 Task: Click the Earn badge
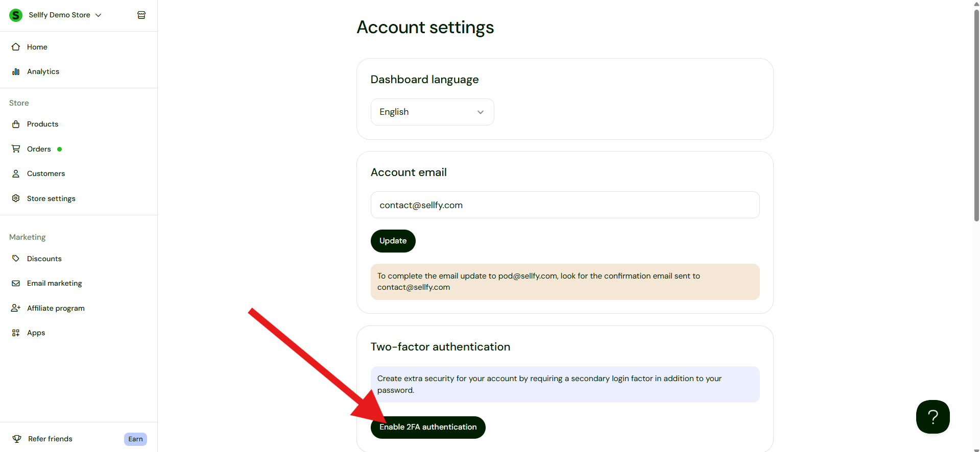coord(135,439)
